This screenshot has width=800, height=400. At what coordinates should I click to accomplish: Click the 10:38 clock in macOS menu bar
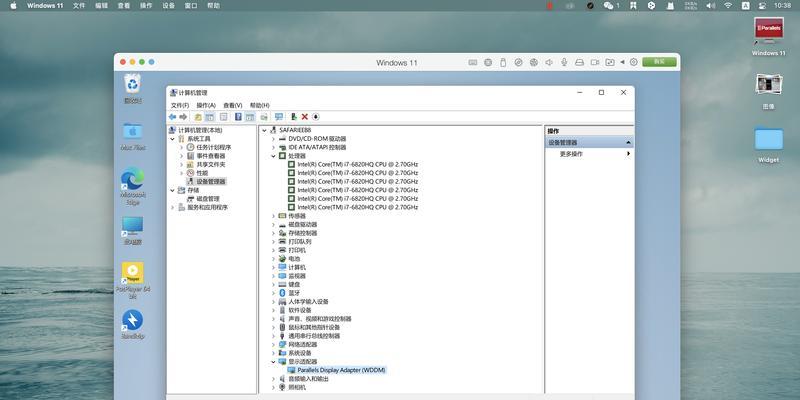coord(782,6)
